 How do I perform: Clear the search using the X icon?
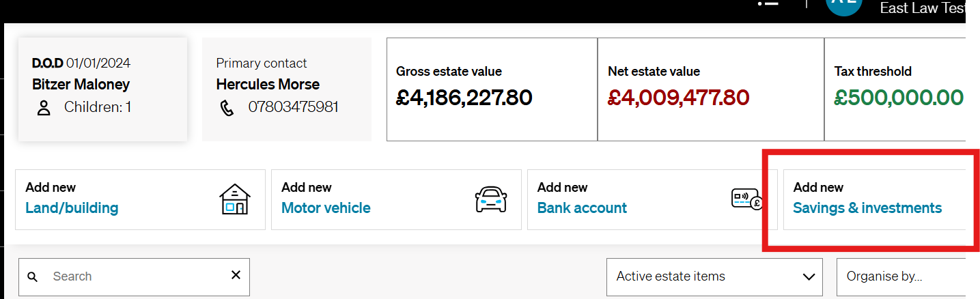pos(236,275)
